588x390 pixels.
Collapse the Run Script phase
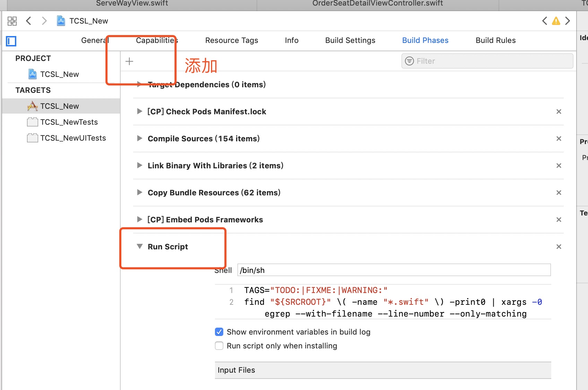click(139, 246)
